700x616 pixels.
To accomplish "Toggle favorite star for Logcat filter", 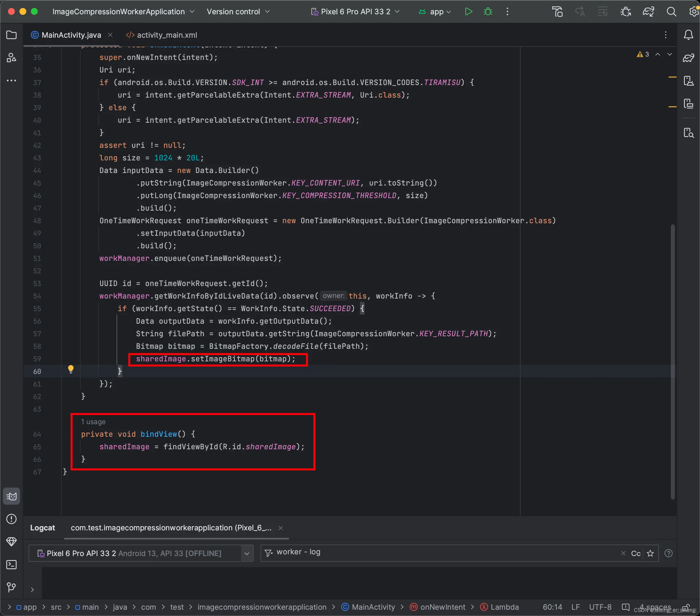I will pos(650,553).
